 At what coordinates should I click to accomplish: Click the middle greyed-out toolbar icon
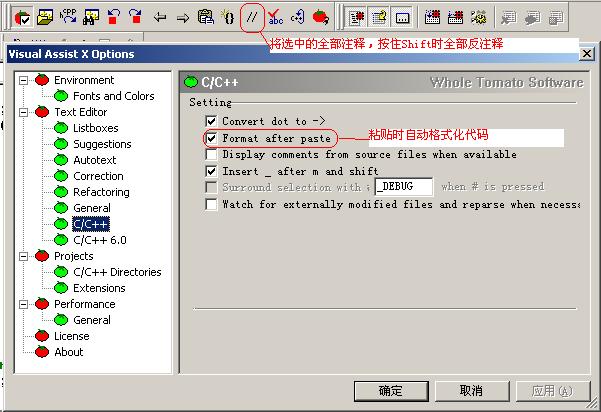pyautogui.click(x=533, y=18)
